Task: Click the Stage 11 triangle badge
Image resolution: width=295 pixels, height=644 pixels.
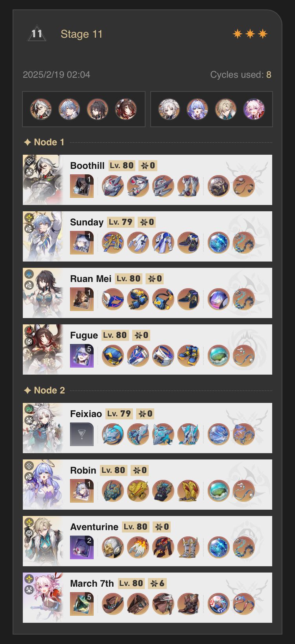Action: click(37, 34)
